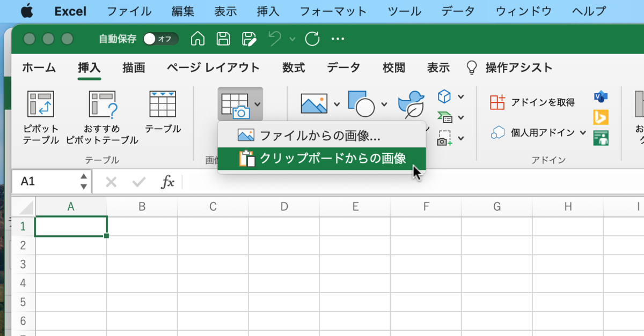
Task: Open the 編集 menu
Action: 183,11
